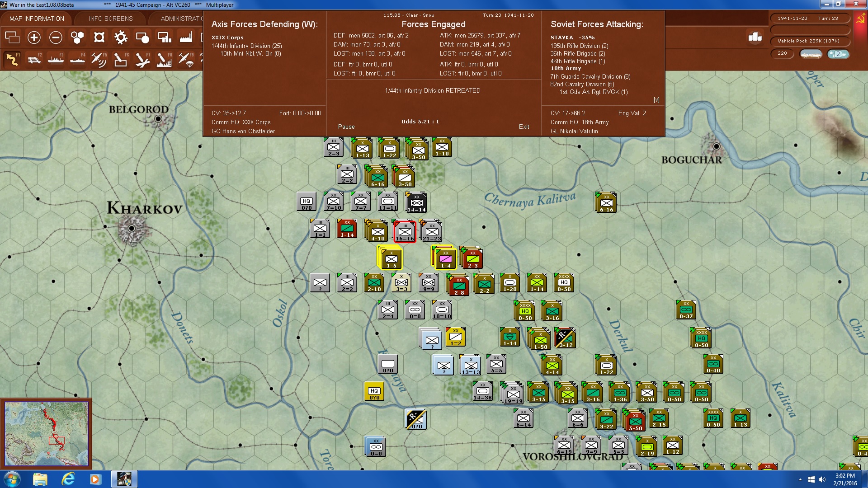Select F6 bomb unit mode icon
Image resolution: width=868 pixels, height=488 pixels.
tap(121, 59)
